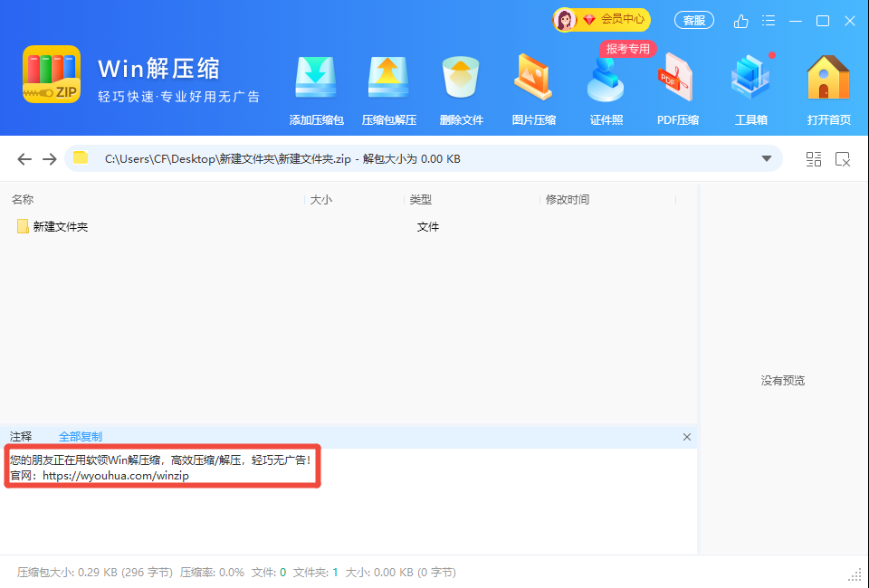This screenshot has height=588, width=869.
Task: Click the archive path address field
Action: click(424, 159)
